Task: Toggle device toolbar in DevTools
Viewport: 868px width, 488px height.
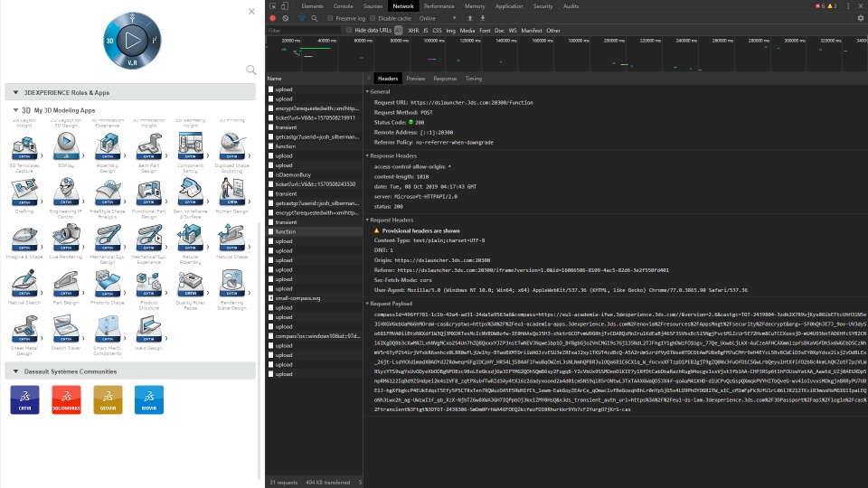Action: pyautogui.click(x=285, y=6)
